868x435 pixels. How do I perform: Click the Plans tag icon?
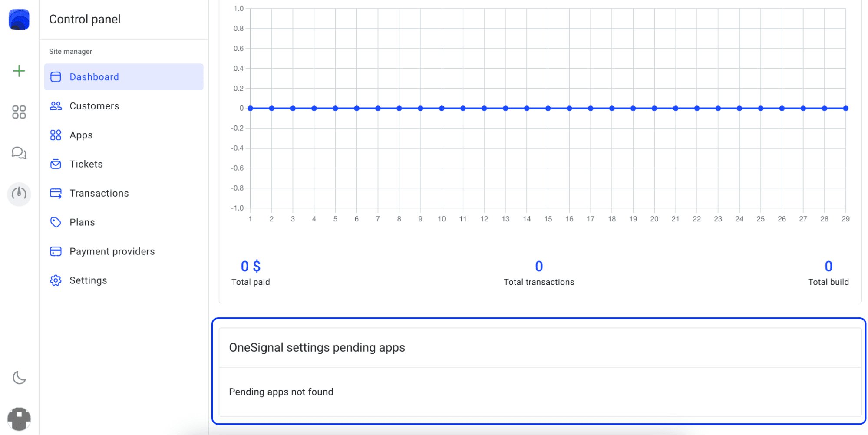click(56, 222)
